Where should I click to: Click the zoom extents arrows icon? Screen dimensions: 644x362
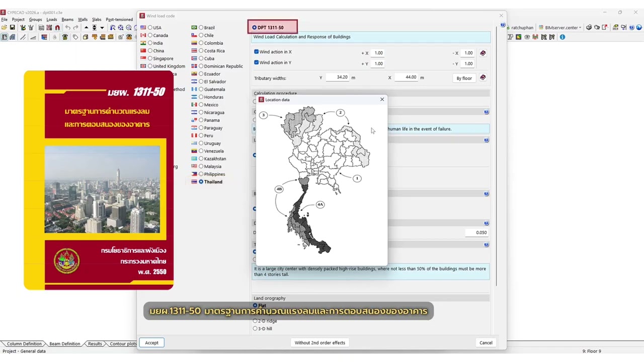coord(121,28)
